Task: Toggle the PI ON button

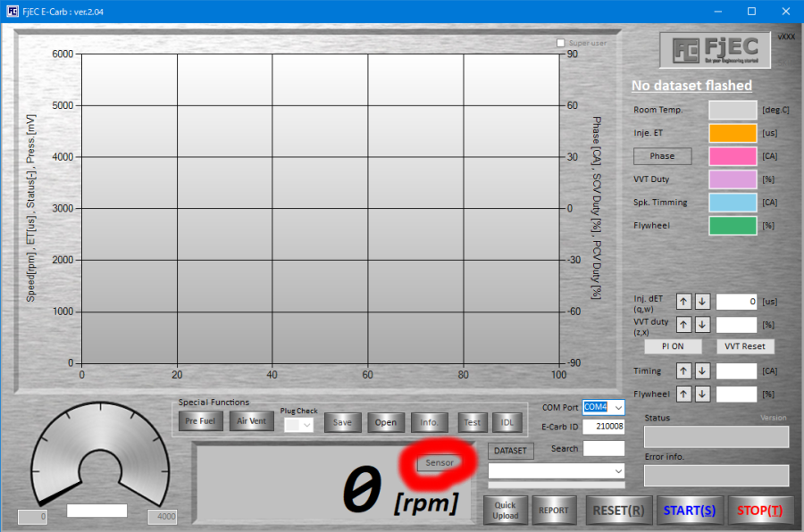Action: pyautogui.click(x=673, y=346)
